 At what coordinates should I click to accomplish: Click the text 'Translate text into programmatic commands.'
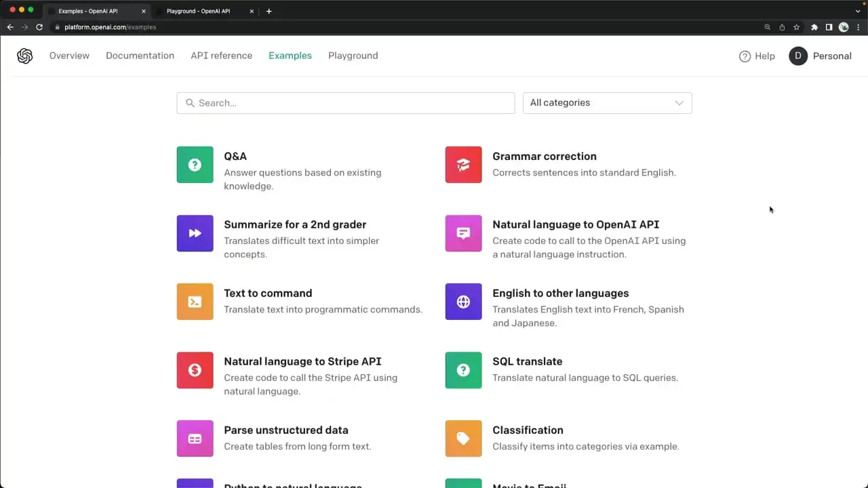[x=323, y=310]
